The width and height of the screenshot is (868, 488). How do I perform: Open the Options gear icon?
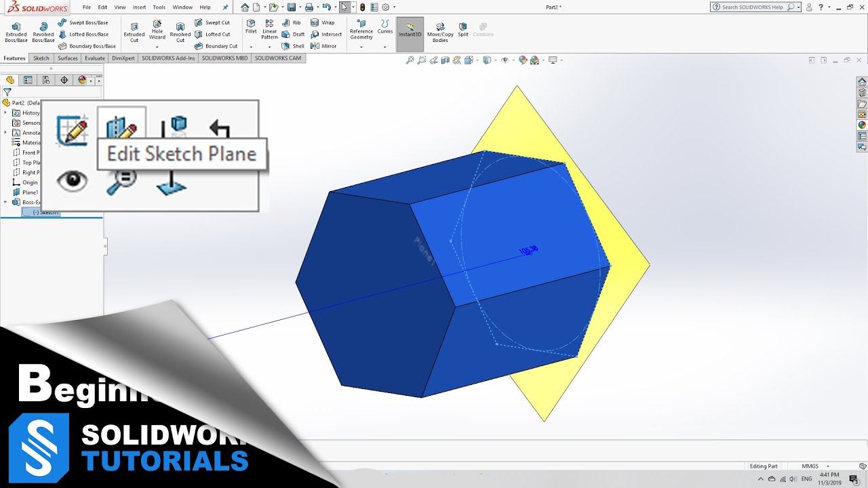coord(385,7)
